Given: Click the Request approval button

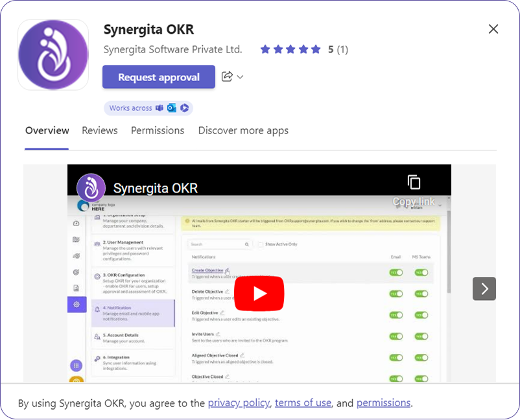Looking at the screenshot, I should [159, 77].
